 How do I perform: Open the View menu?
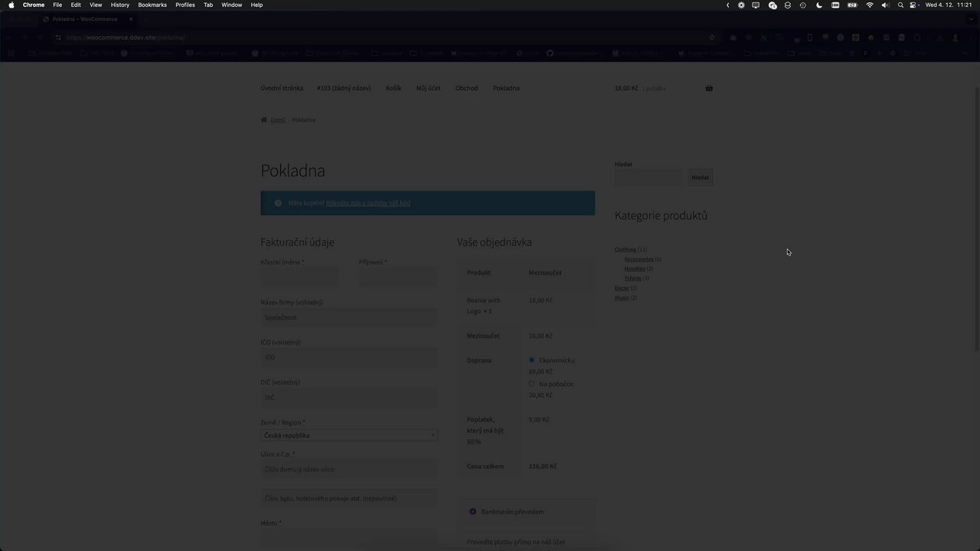point(96,5)
